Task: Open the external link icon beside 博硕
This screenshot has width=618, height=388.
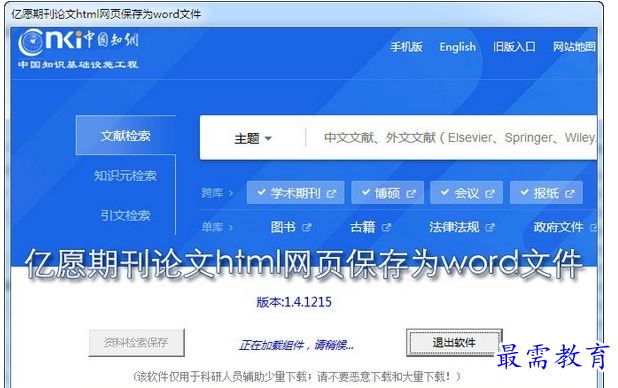Action: [411, 194]
